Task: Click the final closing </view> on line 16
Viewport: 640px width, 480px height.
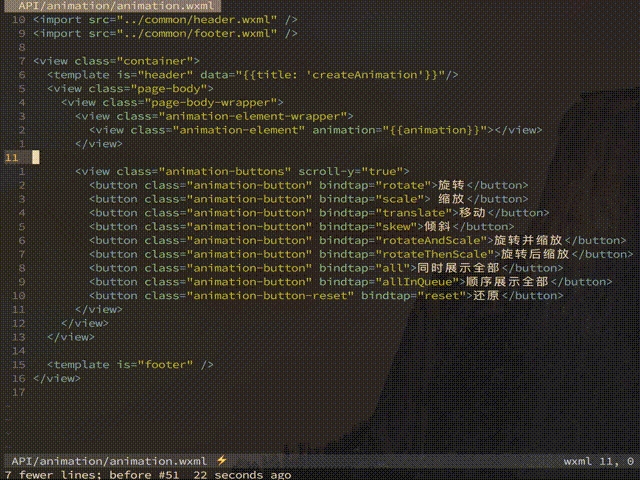Action: 57,379
